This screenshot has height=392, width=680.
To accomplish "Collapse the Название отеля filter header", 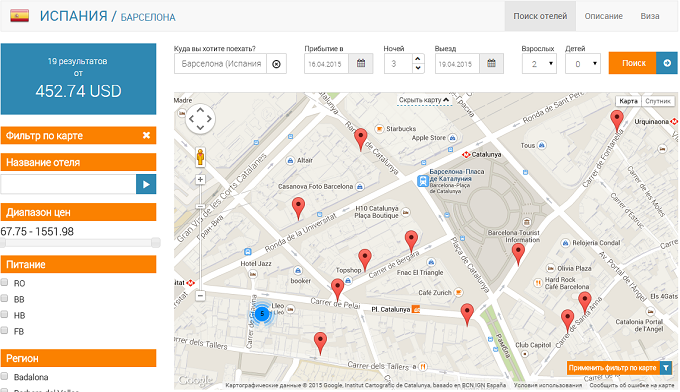I will [78, 162].
